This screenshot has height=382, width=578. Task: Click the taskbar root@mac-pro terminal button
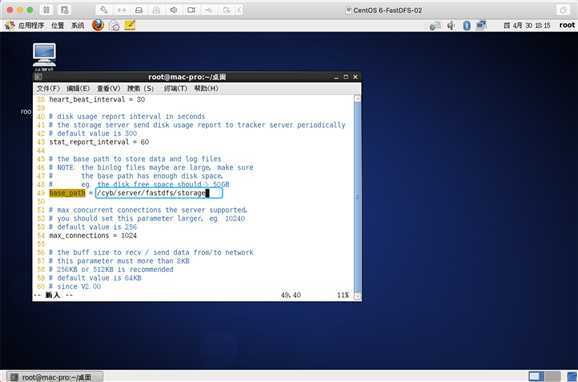point(55,377)
